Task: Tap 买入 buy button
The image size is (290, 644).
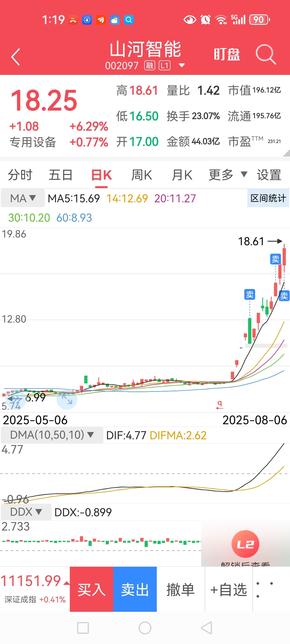Action: click(92, 589)
